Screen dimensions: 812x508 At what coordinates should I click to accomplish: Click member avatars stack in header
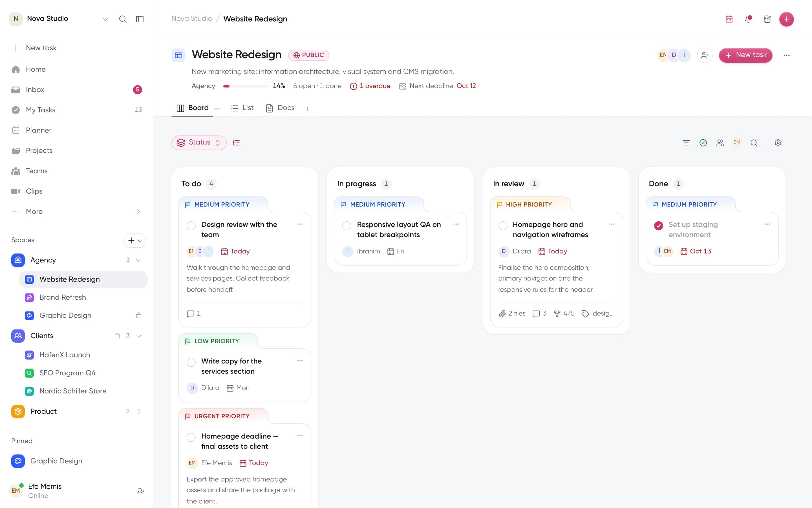(x=673, y=55)
